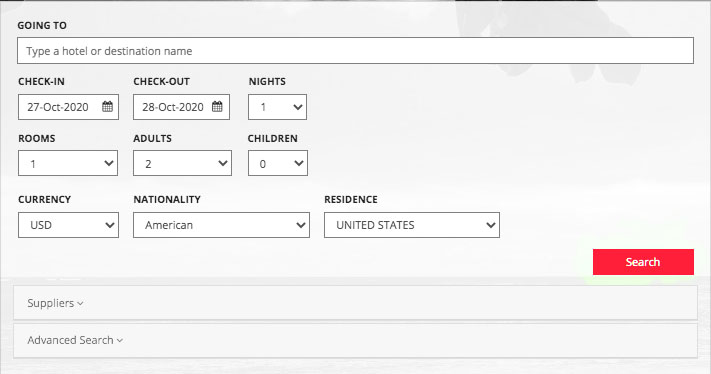The width and height of the screenshot is (711, 374).
Task: Click the Currency dropdown arrow
Action: point(109,225)
